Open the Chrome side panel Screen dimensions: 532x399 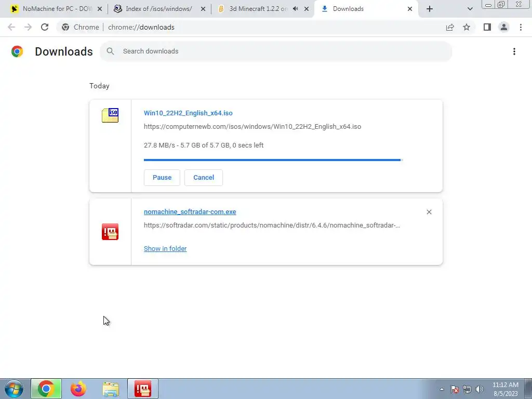(487, 27)
